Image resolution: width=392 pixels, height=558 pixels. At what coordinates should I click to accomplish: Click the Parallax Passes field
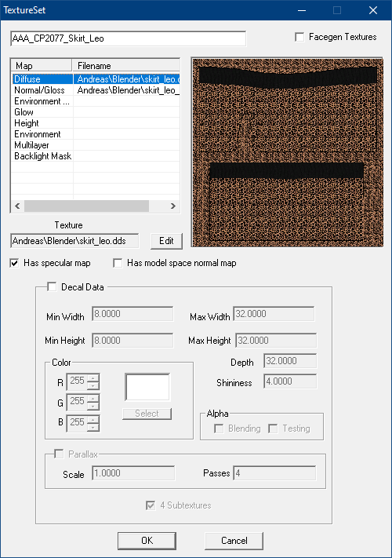[x=274, y=473]
